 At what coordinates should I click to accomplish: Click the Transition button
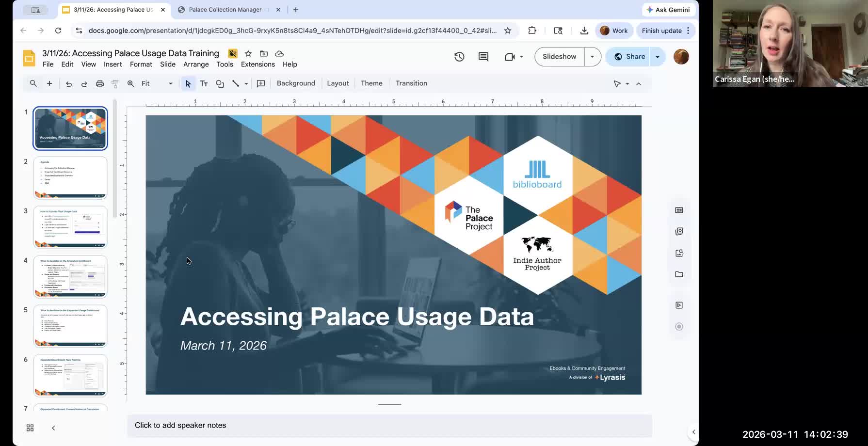pyautogui.click(x=411, y=83)
